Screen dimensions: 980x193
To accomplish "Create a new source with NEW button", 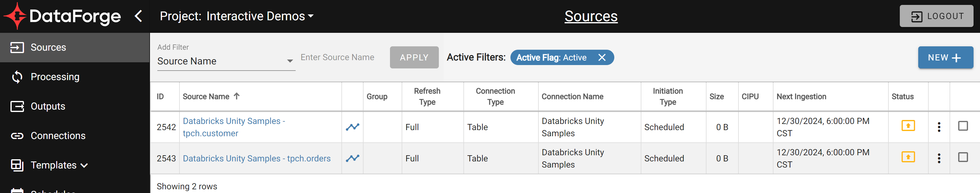I will [945, 57].
